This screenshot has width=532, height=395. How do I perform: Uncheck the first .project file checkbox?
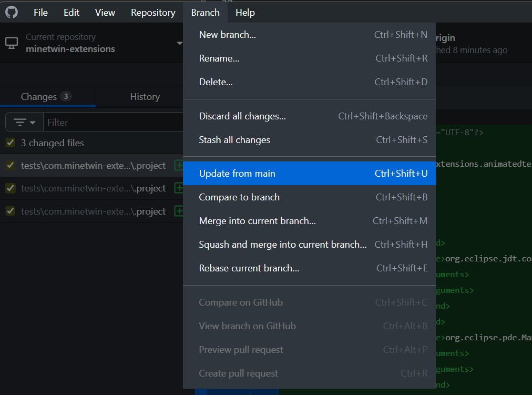click(x=11, y=165)
